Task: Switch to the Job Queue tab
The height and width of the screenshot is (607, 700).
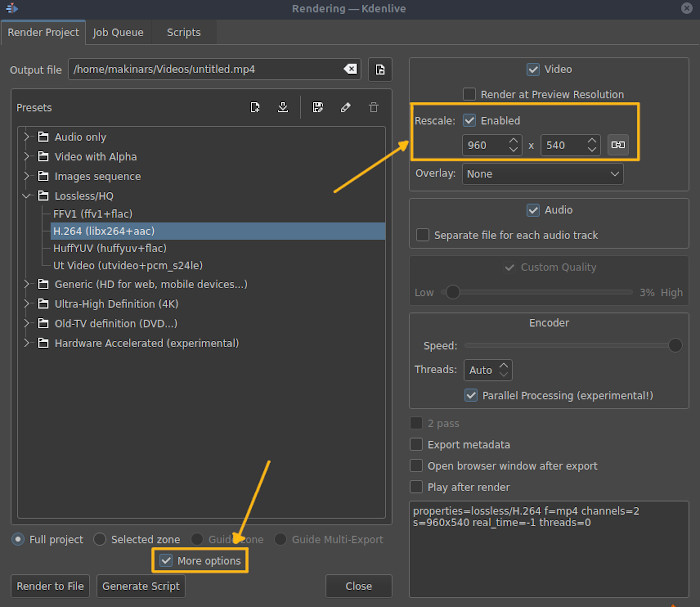Action: tap(118, 32)
